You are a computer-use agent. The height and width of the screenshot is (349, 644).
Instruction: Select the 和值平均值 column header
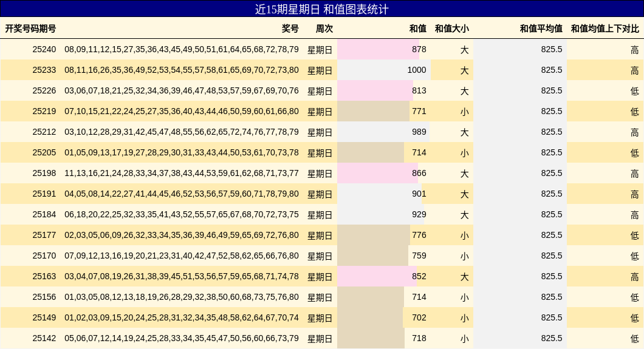click(x=541, y=29)
